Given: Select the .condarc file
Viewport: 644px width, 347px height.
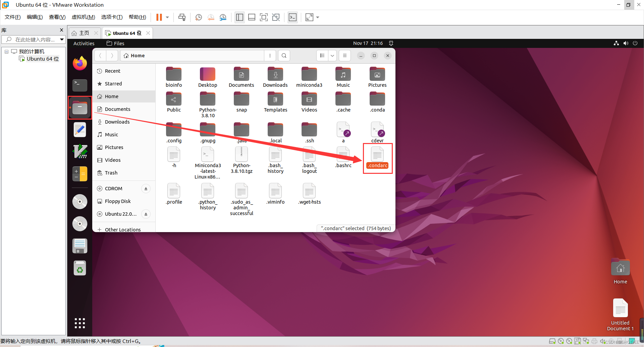Looking at the screenshot, I should (377, 157).
